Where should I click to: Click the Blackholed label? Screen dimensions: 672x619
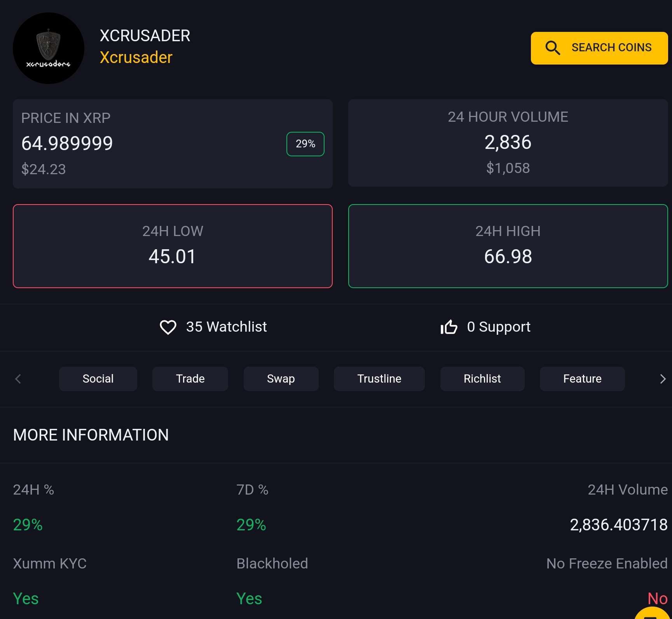272,564
